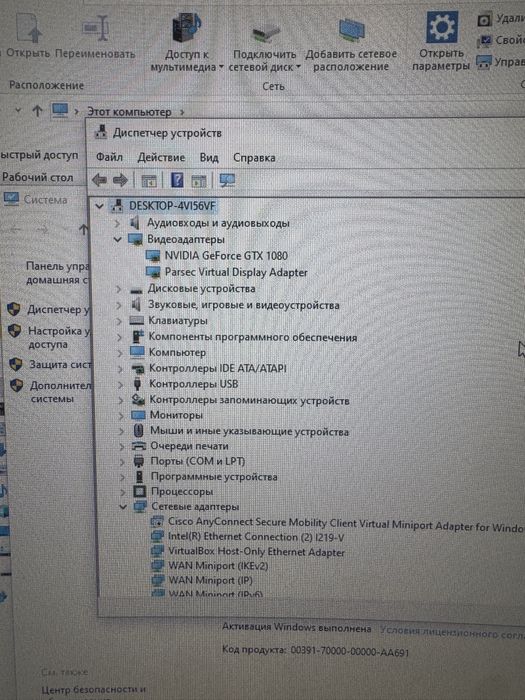525x700 pixels.
Task: Expand Аудиовходы и аудиовыходы category
Action: click(x=117, y=223)
